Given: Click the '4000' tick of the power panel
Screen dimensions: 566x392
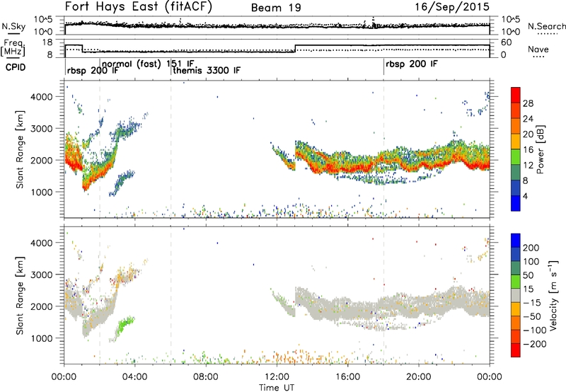Looking at the screenshot, I should tap(42, 97).
